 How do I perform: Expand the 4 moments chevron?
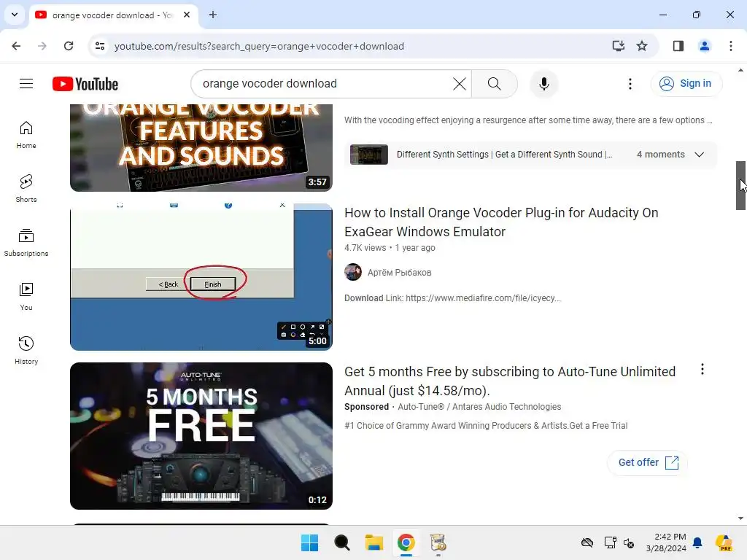(x=699, y=155)
